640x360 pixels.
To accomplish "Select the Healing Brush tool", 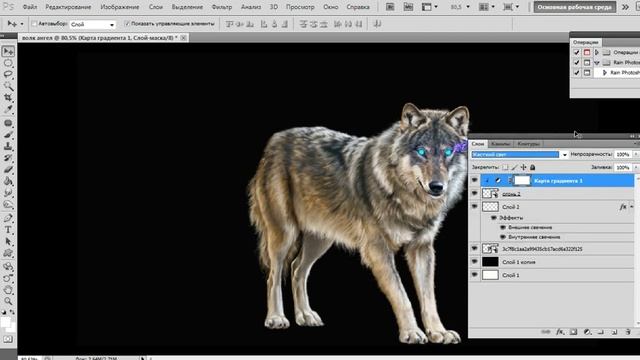I will click(8, 123).
